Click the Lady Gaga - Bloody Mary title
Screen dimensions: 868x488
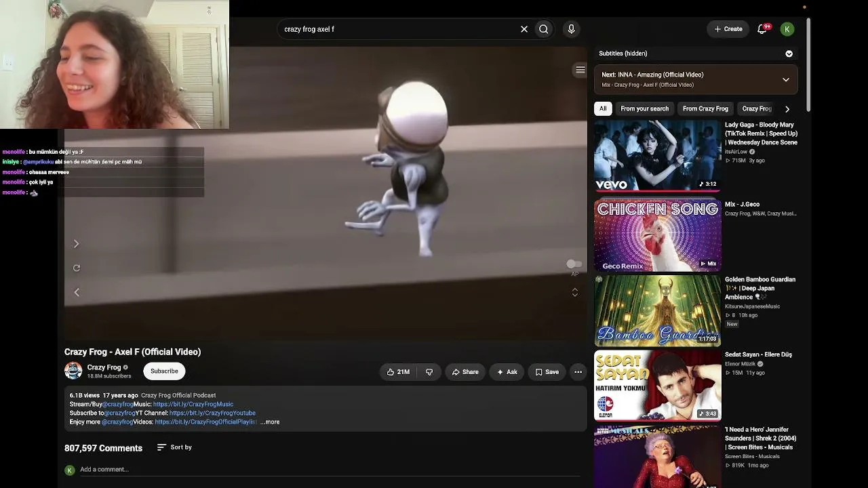click(x=761, y=134)
